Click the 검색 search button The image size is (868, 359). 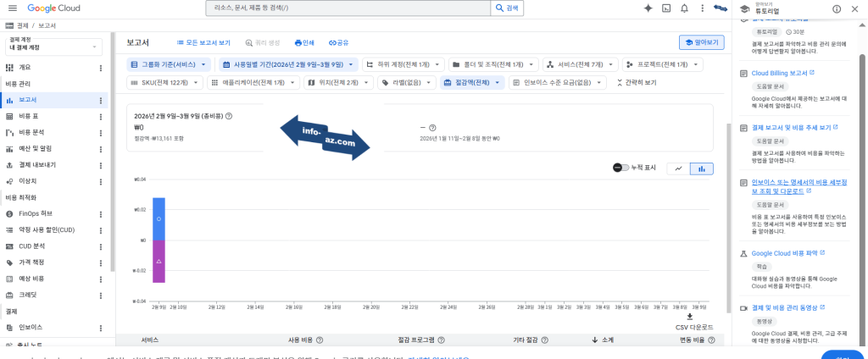(x=507, y=8)
